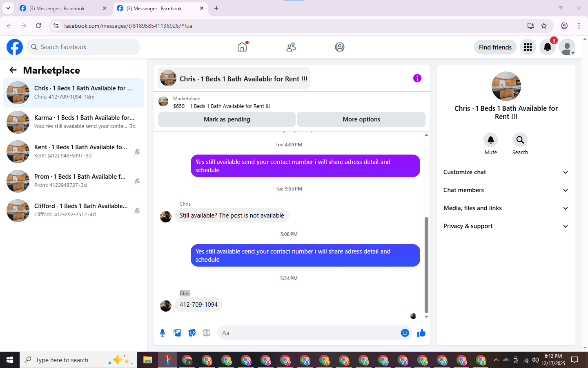Click the Windows taskbar search box
Image resolution: width=588 pixels, height=368 pixels.
(x=78, y=360)
